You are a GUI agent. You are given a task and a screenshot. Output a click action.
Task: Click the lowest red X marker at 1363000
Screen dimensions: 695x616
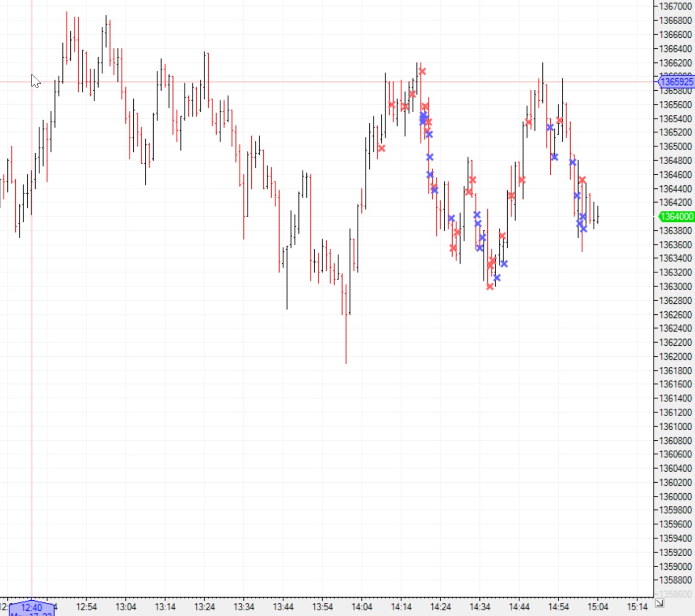coord(490,286)
